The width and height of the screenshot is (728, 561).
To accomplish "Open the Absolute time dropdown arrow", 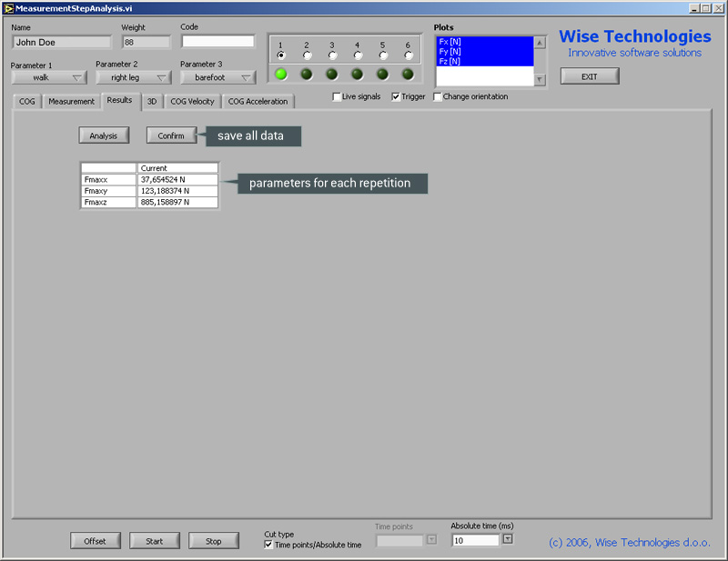I will [508, 539].
